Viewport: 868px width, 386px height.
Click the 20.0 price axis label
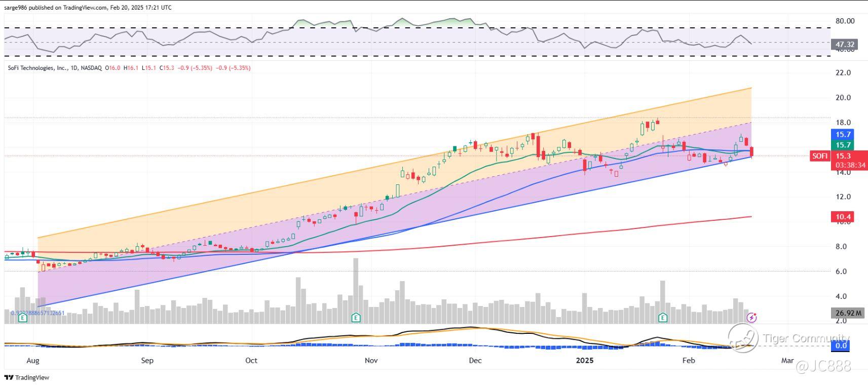(843, 98)
